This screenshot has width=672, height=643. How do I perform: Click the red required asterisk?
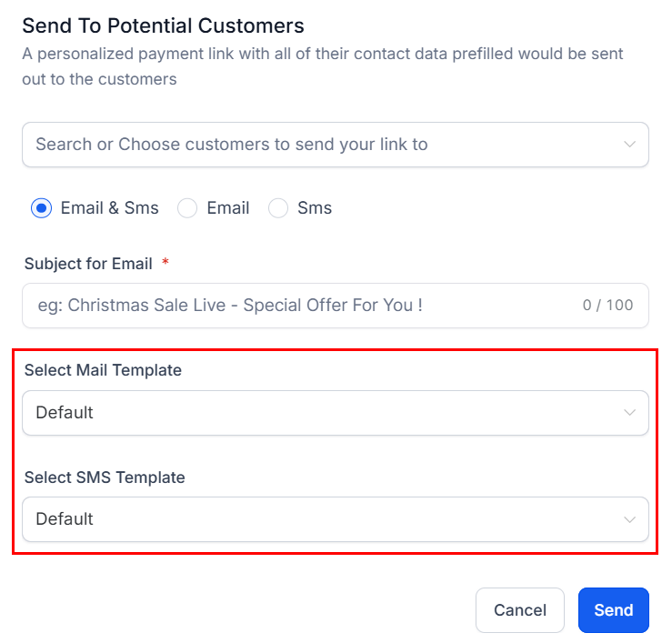tap(165, 263)
